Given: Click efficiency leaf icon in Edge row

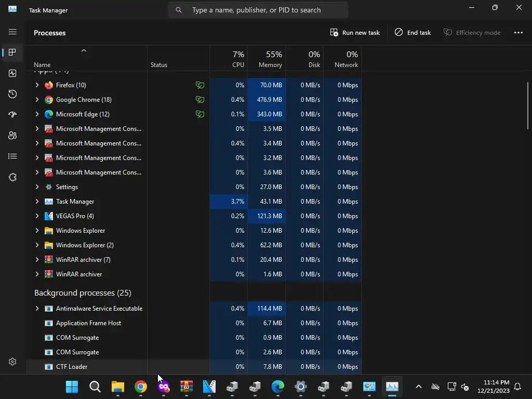Looking at the screenshot, I should [x=200, y=114].
